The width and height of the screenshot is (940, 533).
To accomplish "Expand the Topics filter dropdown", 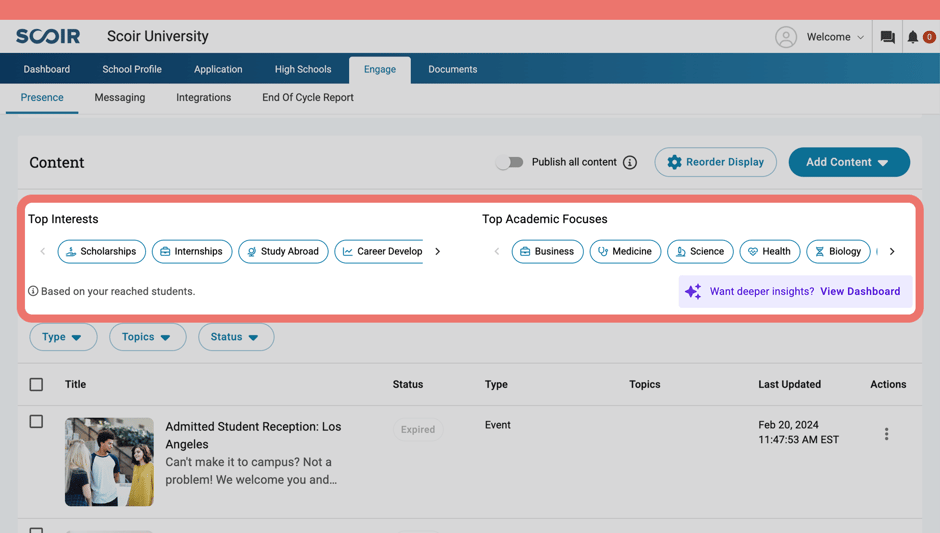I will pos(147,337).
